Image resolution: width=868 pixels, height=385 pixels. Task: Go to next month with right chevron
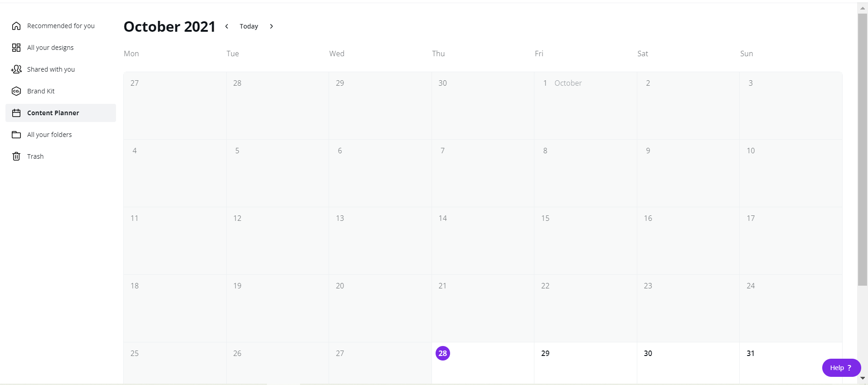click(x=272, y=26)
